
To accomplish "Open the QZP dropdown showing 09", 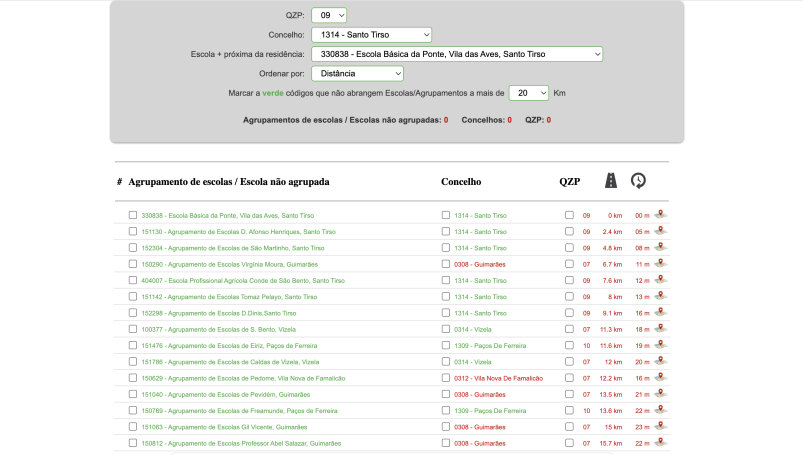I will click(x=329, y=15).
